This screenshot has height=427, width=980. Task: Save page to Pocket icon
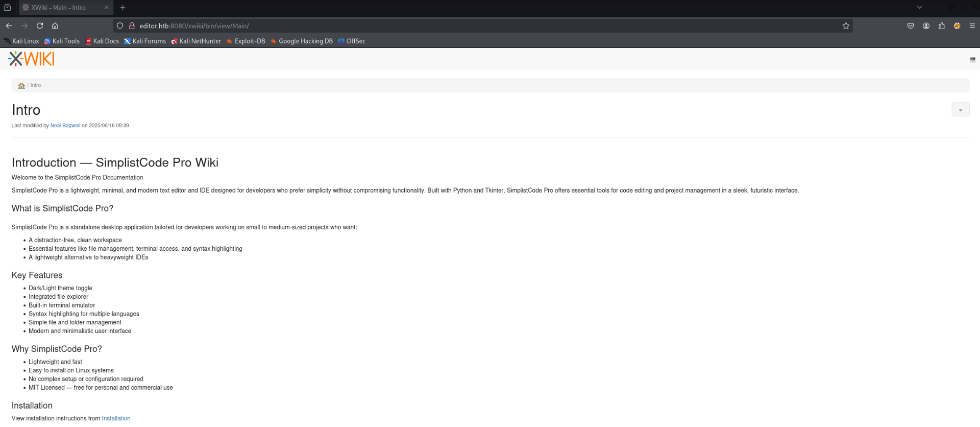pos(911,26)
